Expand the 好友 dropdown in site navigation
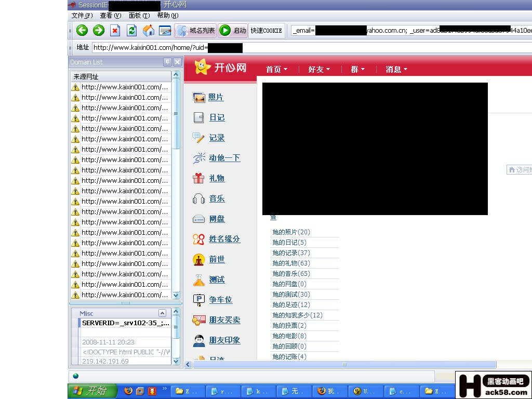This screenshot has height=399, width=532. coord(319,69)
